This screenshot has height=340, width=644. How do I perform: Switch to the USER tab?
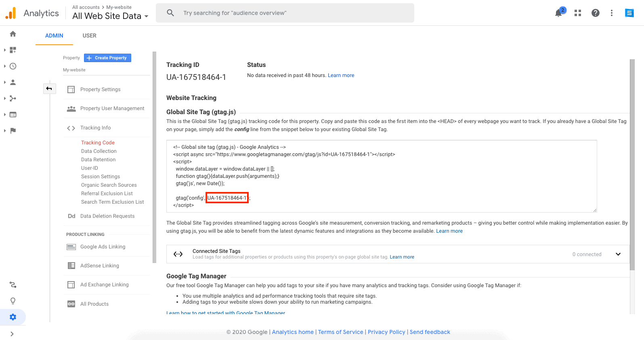[x=90, y=35]
